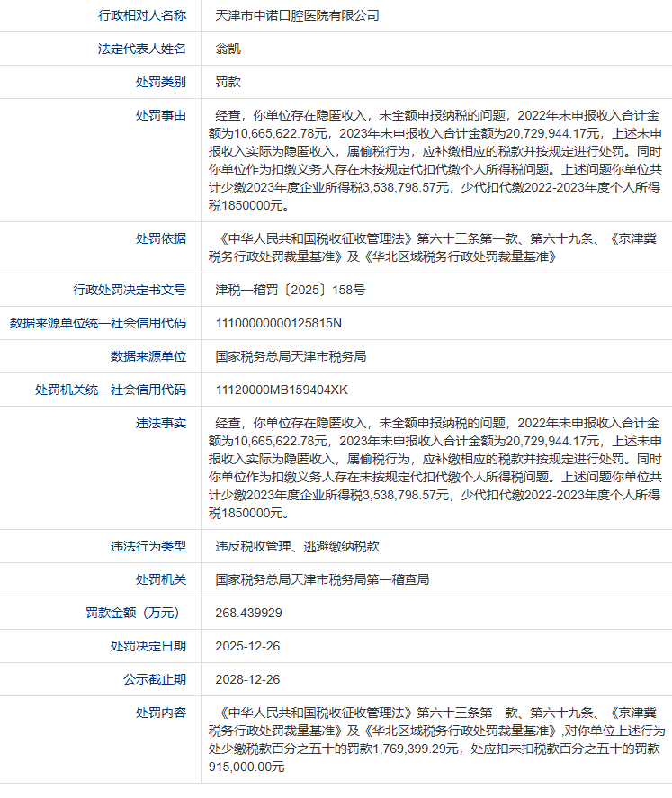Click the 处罚类别 value 罚款
This screenshot has width=672, height=798.
coord(228,82)
